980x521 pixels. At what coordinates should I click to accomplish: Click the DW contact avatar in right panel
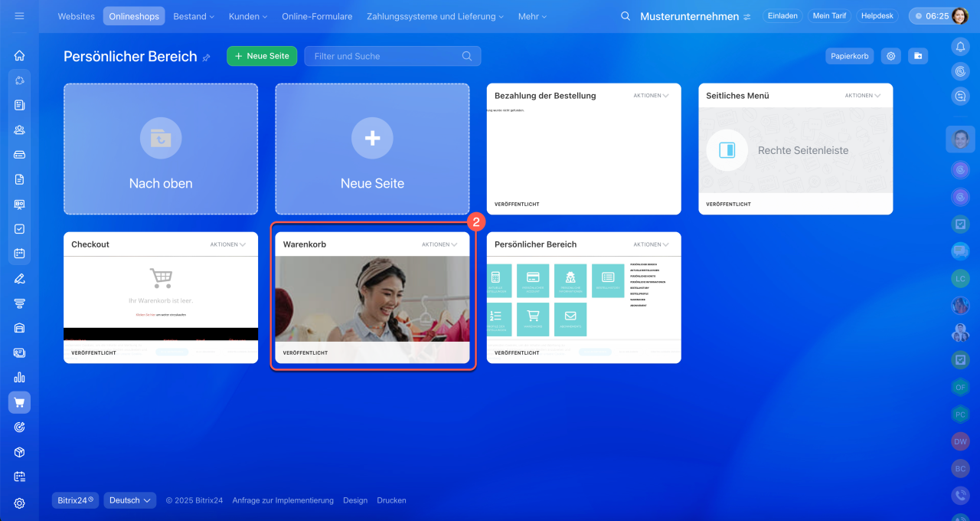(960, 441)
